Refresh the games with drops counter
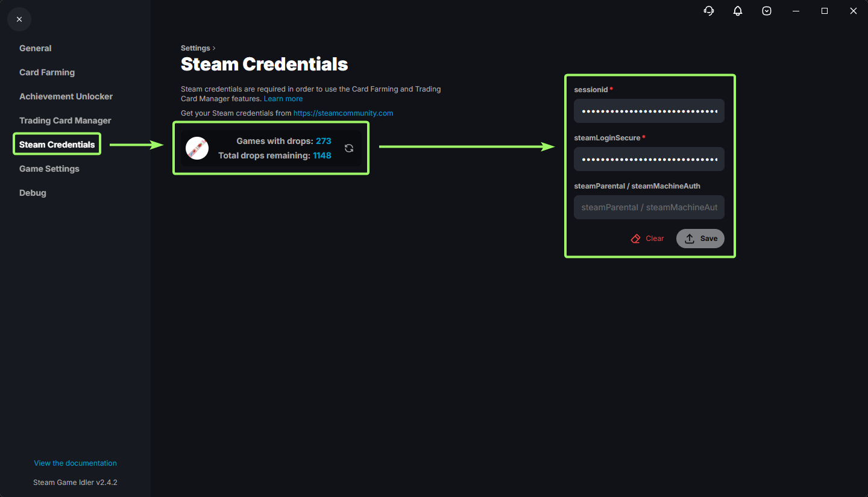Viewport: 868px width, 497px height. [x=349, y=148]
